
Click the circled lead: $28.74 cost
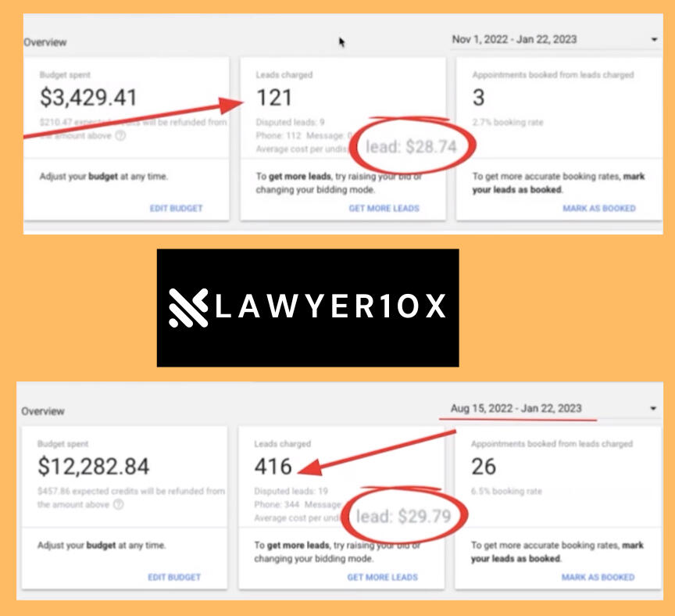[411, 146]
